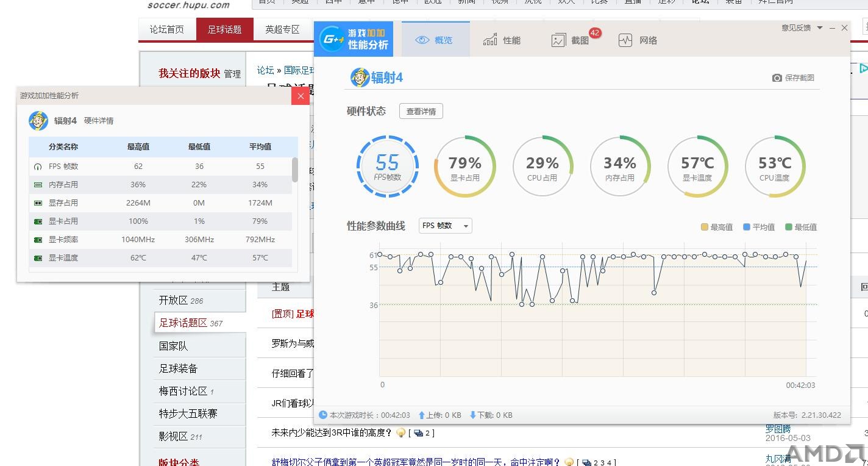Click the 版本号 2.21.30.422 text
The height and width of the screenshot is (466, 868).
[x=807, y=415]
